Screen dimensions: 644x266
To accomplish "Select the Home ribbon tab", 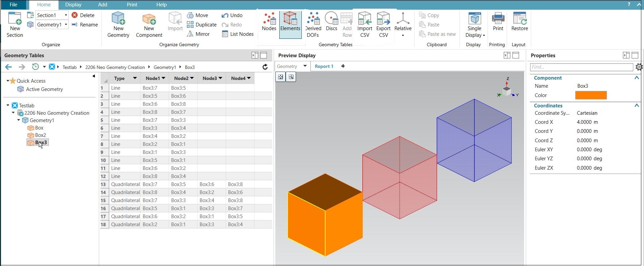I will 44,5.
